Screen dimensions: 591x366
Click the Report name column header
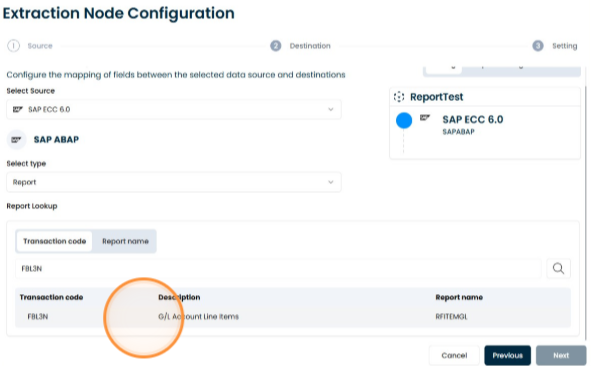click(459, 297)
